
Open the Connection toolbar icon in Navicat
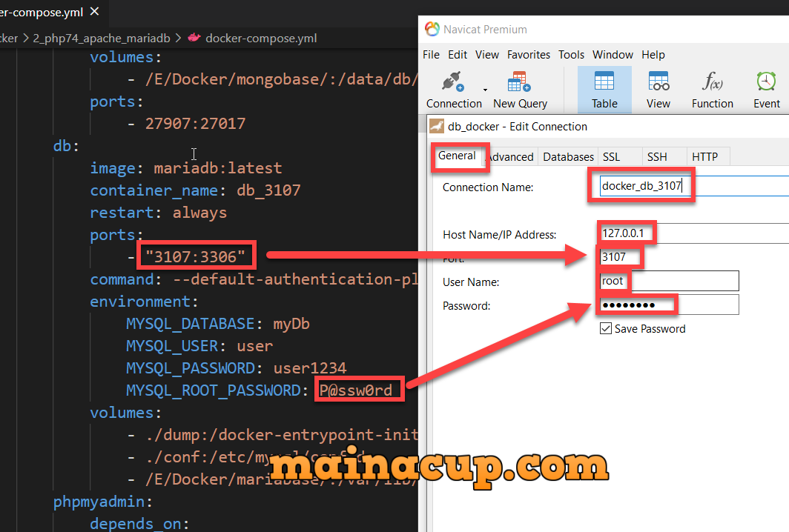(453, 90)
